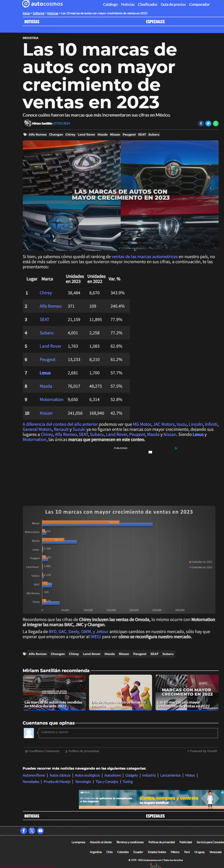Open footer YouTube channel icon
224x868 pixels.
pyautogui.click(x=40, y=831)
